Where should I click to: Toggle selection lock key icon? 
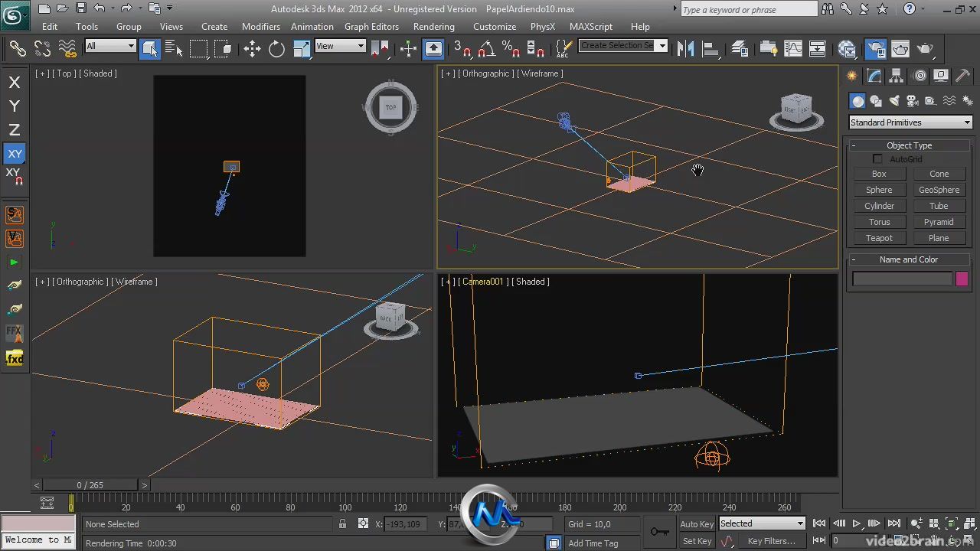click(342, 524)
